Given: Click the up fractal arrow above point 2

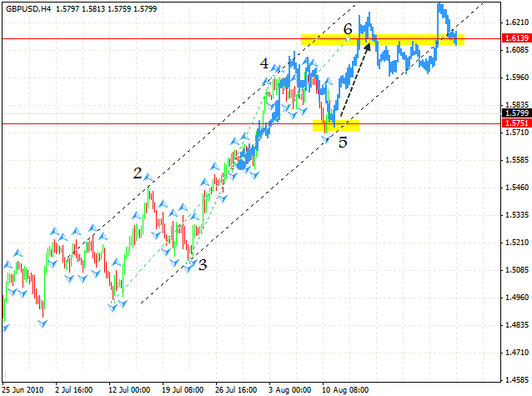Looking at the screenshot, I should 148,177.
